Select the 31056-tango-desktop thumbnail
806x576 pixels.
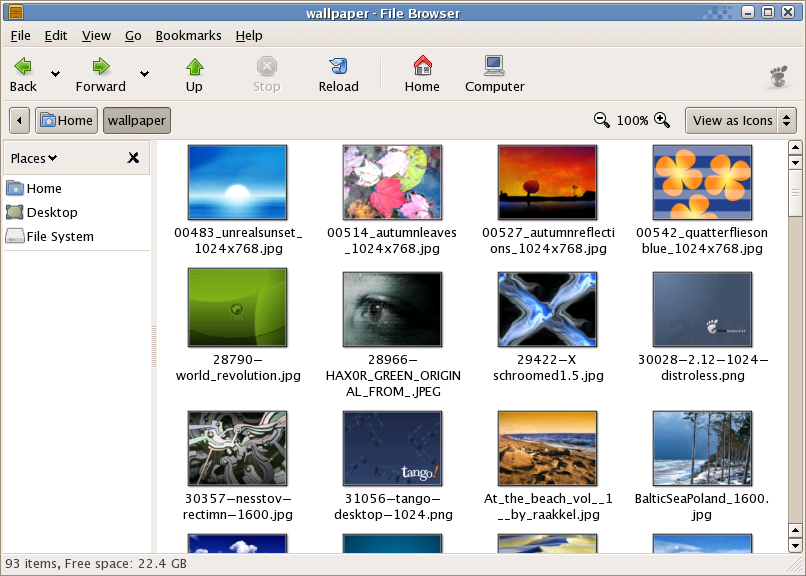coord(392,448)
